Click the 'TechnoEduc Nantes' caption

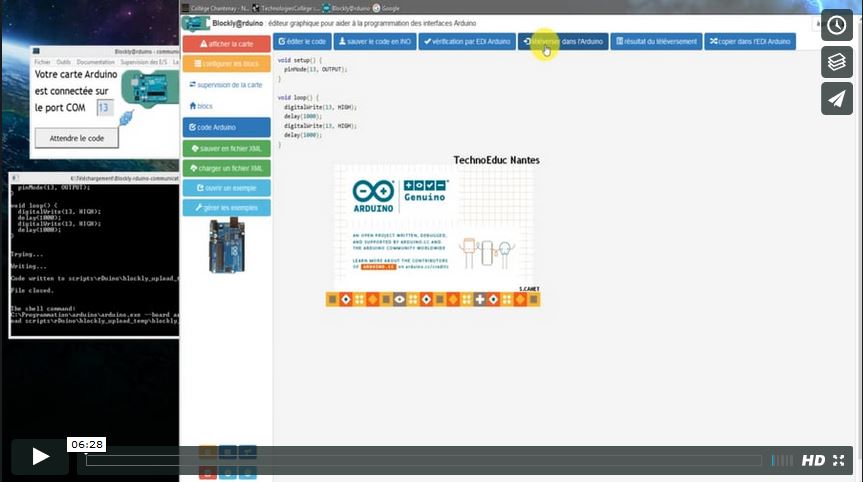coord(496,160)
